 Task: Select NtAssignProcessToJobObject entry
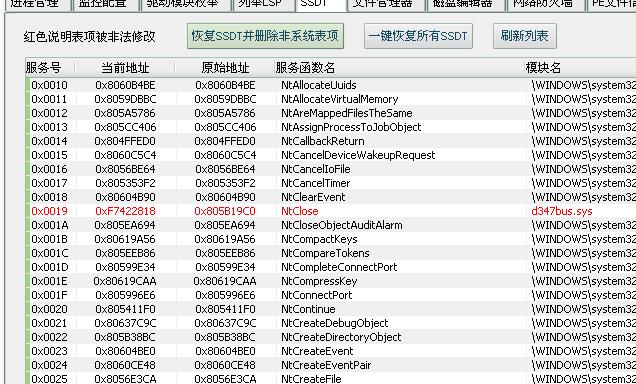(x=351, y=127)
